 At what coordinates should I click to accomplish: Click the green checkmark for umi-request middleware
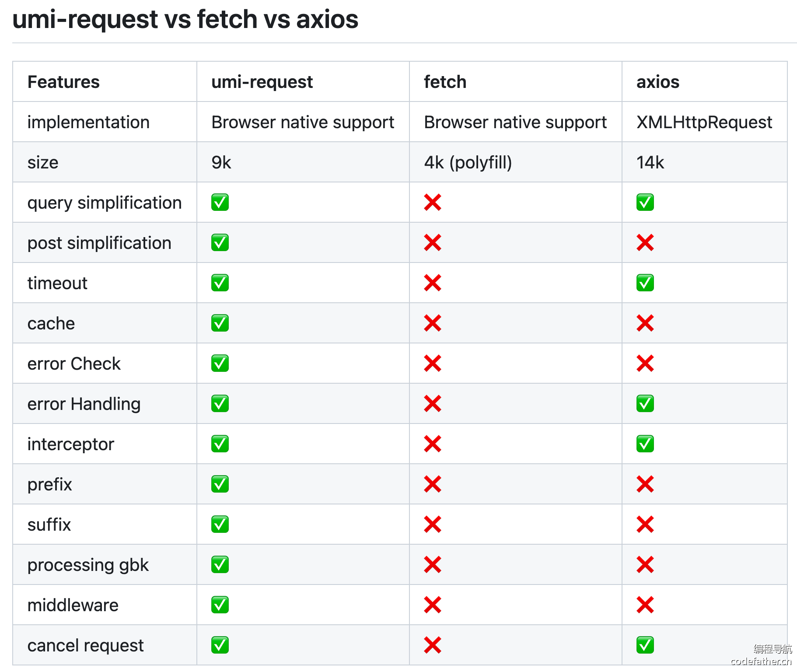tap(220, 605)
